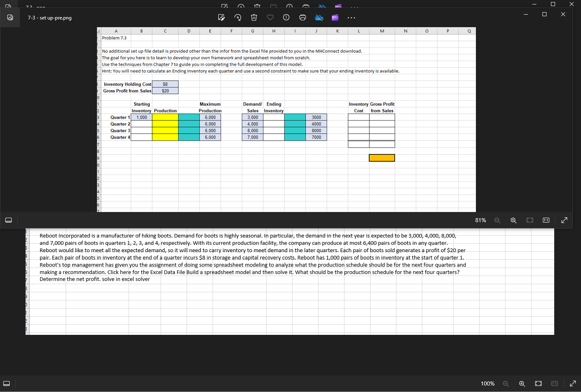Click the spreadsheet column letter "Q" header
581x392 pixels.
[469, 31]
